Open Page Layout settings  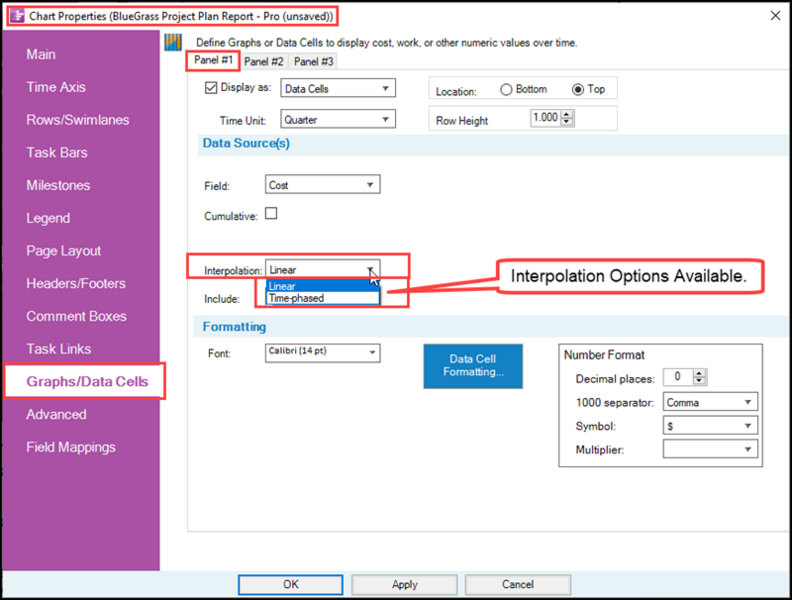(x=64, y=251)
